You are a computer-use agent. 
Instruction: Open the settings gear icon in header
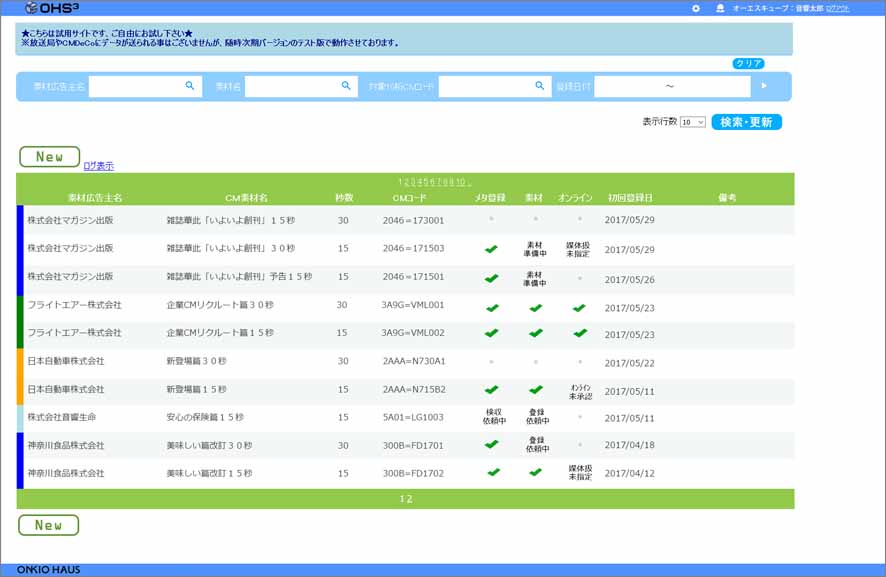point(696,8)
